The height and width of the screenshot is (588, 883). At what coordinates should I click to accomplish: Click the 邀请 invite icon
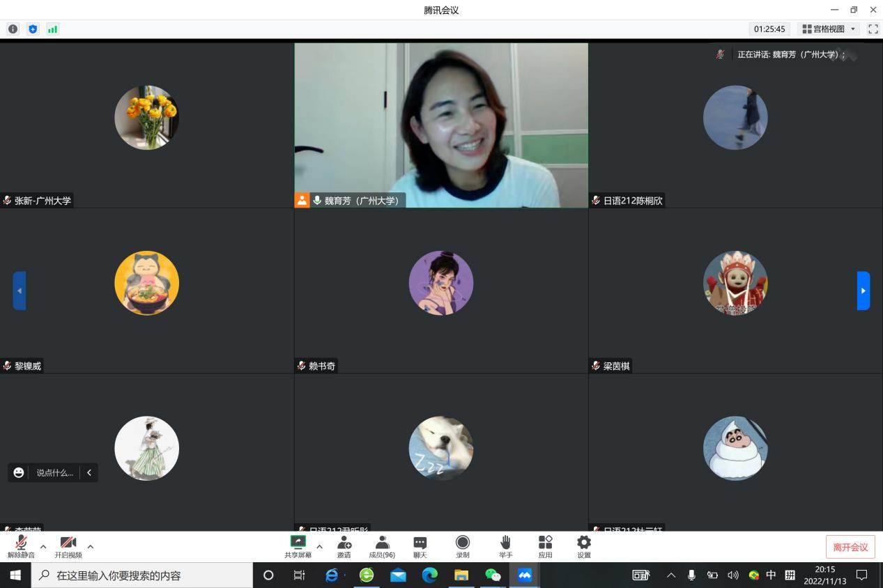pyautogui.click(x=344, y=547)
